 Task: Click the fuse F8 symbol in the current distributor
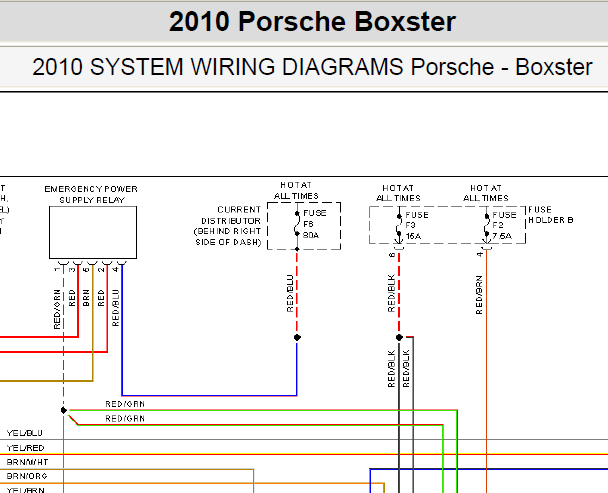pyautogui.click(x=297, y=224)
